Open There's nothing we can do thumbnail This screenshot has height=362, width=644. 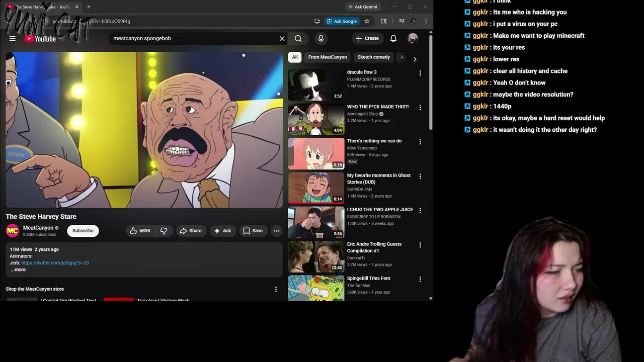[x=316, y=153]
